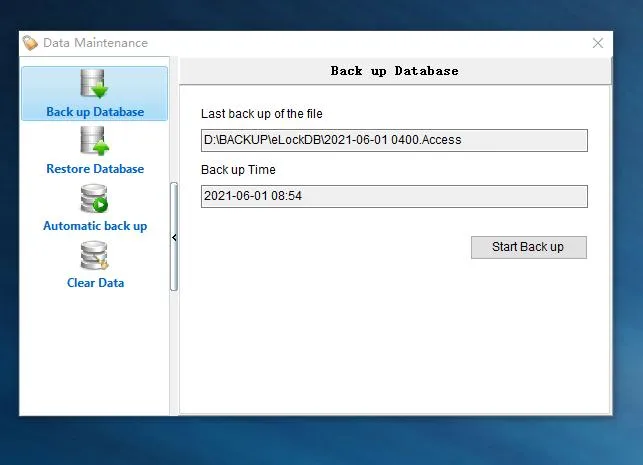The image size is (643, 465).
Task: Click the 'Last back up of the file' label
Action: tap(262, 114)
